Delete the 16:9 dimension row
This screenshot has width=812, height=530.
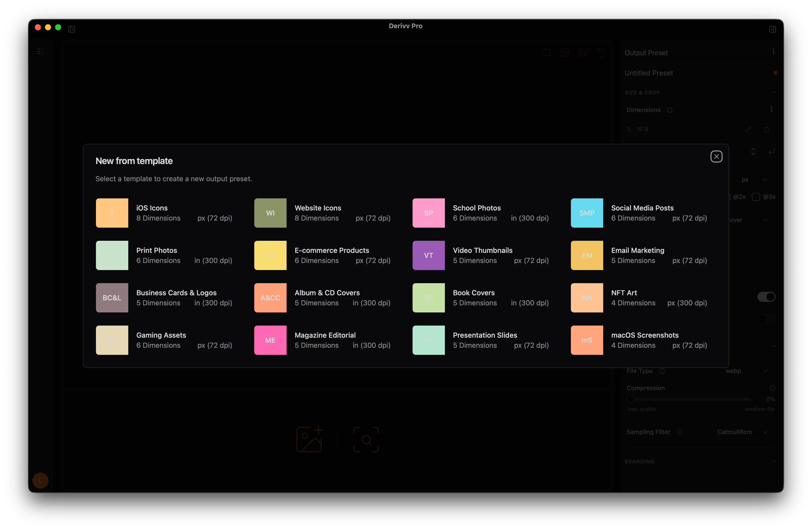(x=766, y=129)
